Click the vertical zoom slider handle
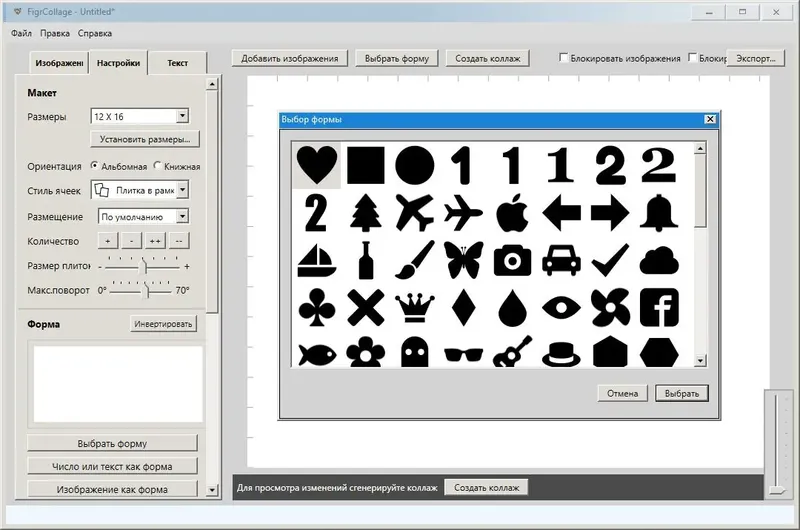Image resolution: width=800 pixels, height=530 pixels. tap(777, 490)
